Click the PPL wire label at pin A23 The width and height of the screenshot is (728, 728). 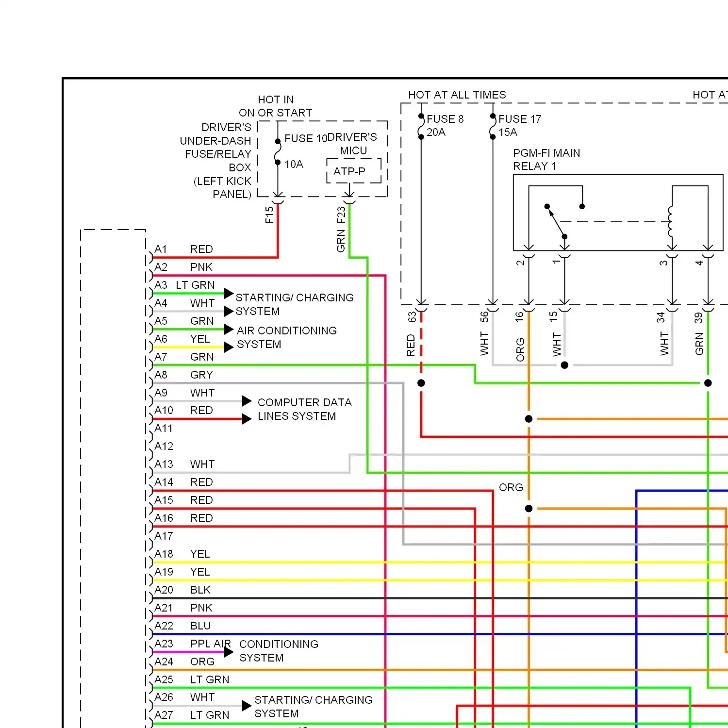point(200,644)
